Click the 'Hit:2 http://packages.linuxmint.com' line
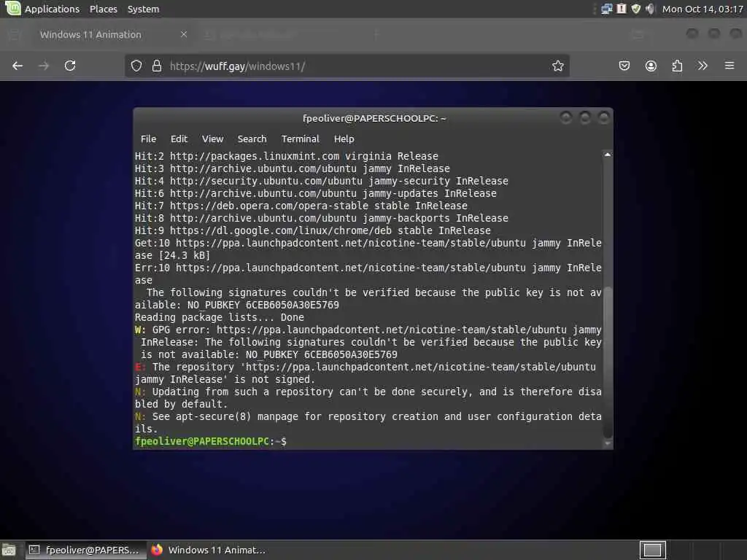Image resolution: width=747 pixels, height=560 pixels. (x=286, y=156)
